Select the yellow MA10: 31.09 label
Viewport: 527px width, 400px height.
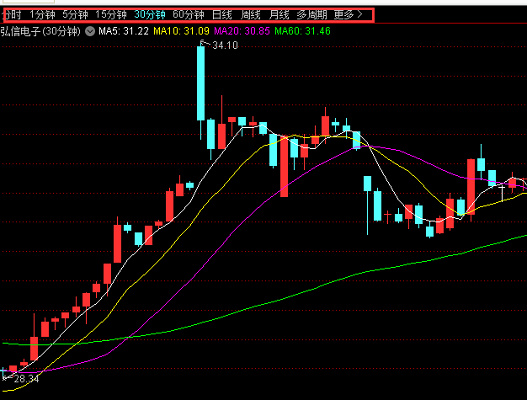(x=181, y=32)
